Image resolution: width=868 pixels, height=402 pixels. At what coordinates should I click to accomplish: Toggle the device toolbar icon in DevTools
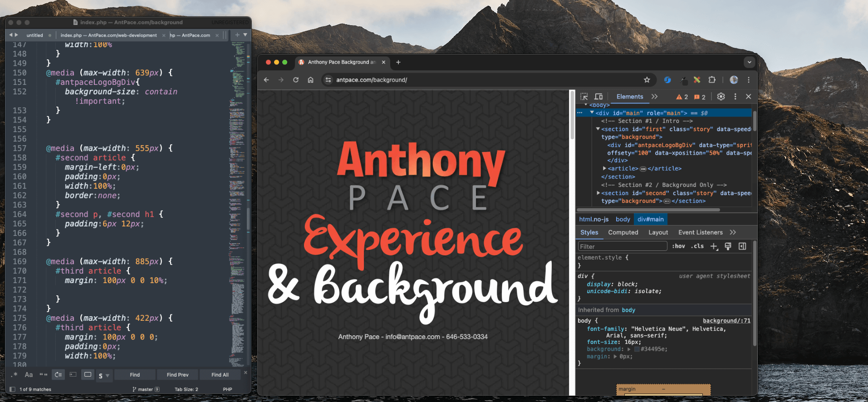coord(598,97)
